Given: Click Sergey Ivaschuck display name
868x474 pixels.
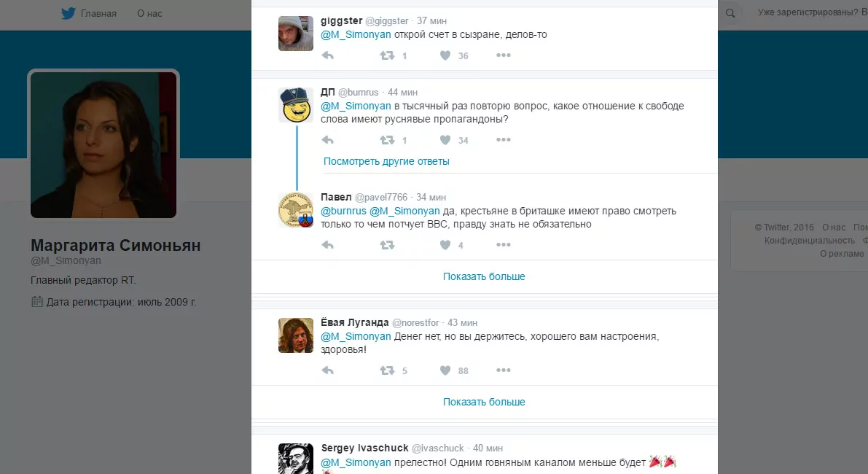Looking at the screenshot, I should tap(365, 448).
